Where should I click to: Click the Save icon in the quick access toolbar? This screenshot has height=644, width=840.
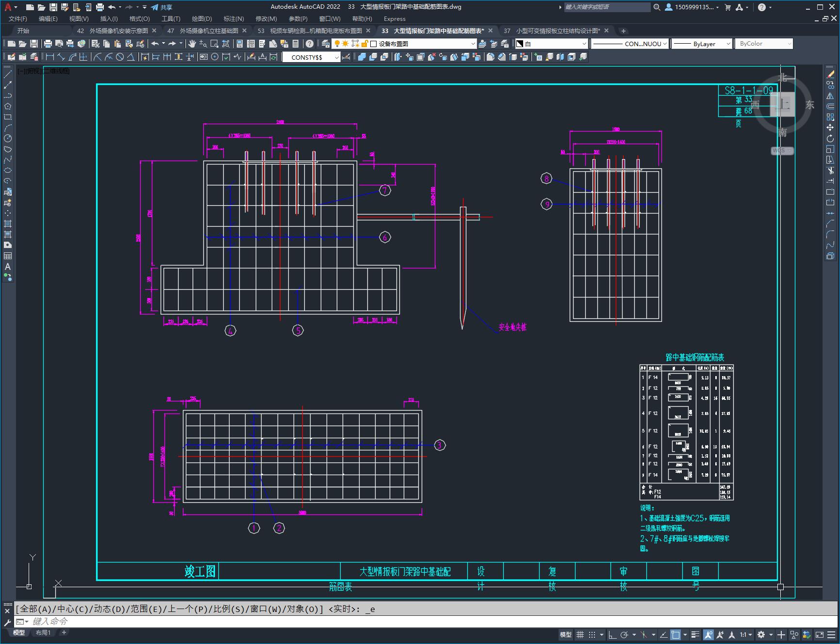coord(53,7)
